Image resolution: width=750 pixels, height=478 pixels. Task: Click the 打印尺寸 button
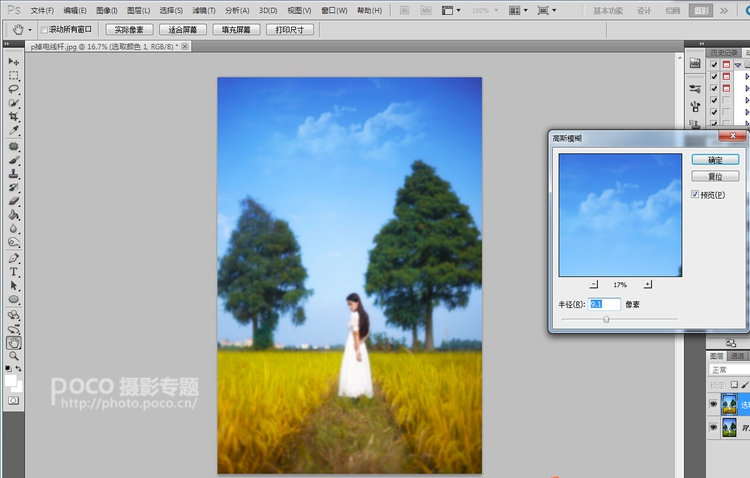(290, 30)
